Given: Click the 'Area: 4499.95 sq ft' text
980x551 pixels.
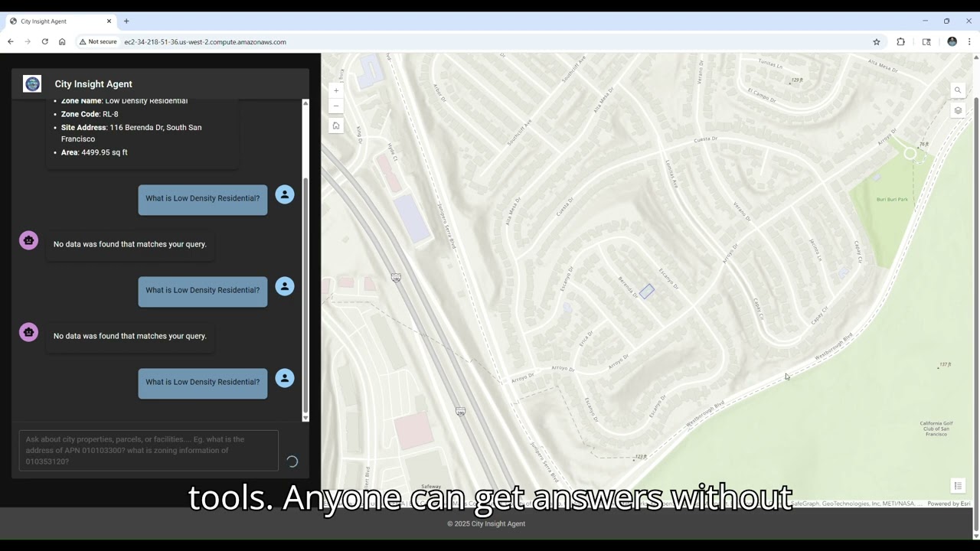Looking at the screenshot, I should click(x=94, y=152).
